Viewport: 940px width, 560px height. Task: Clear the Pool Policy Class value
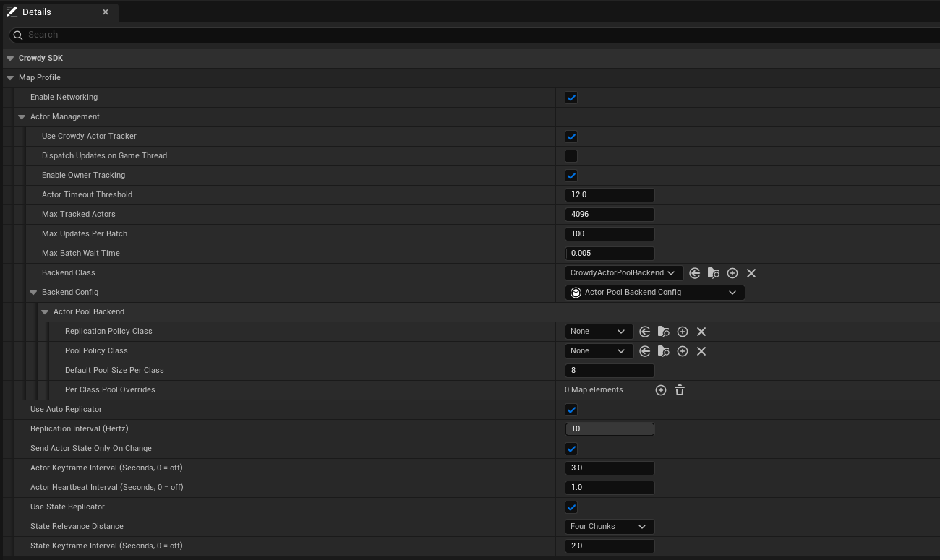(701, 351)
